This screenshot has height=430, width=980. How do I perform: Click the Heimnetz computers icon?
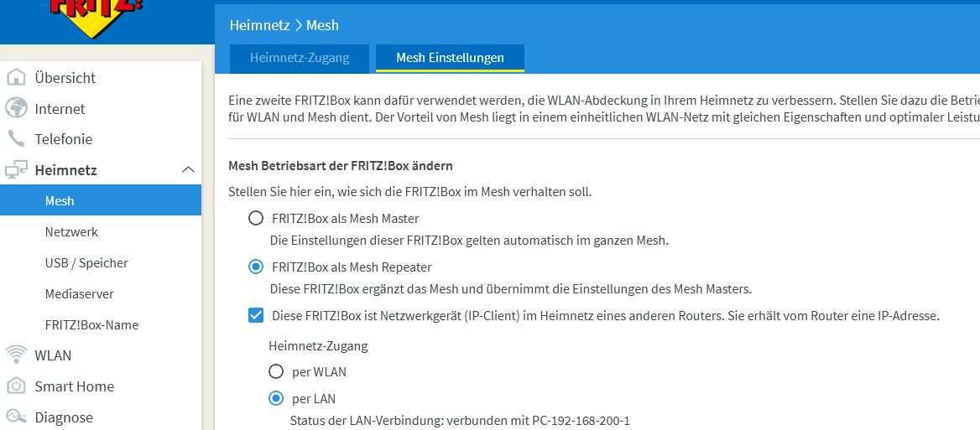[16, 170]
